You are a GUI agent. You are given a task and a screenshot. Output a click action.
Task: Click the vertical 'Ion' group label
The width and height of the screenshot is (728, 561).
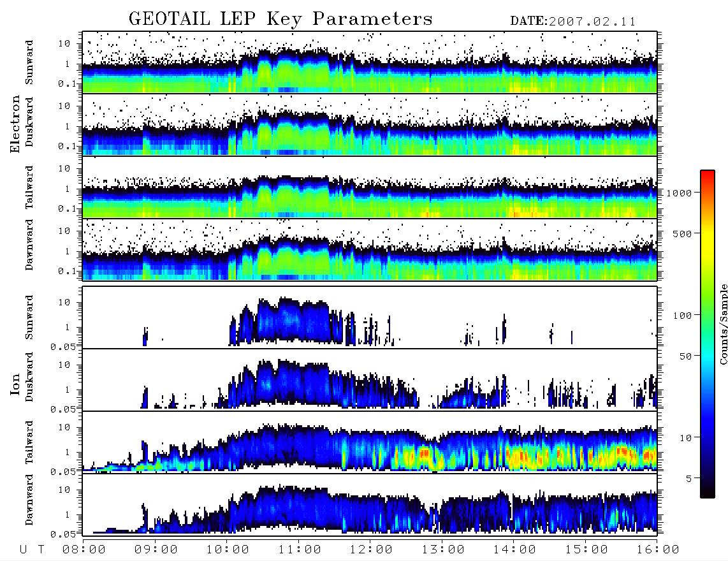click(15, 384)
